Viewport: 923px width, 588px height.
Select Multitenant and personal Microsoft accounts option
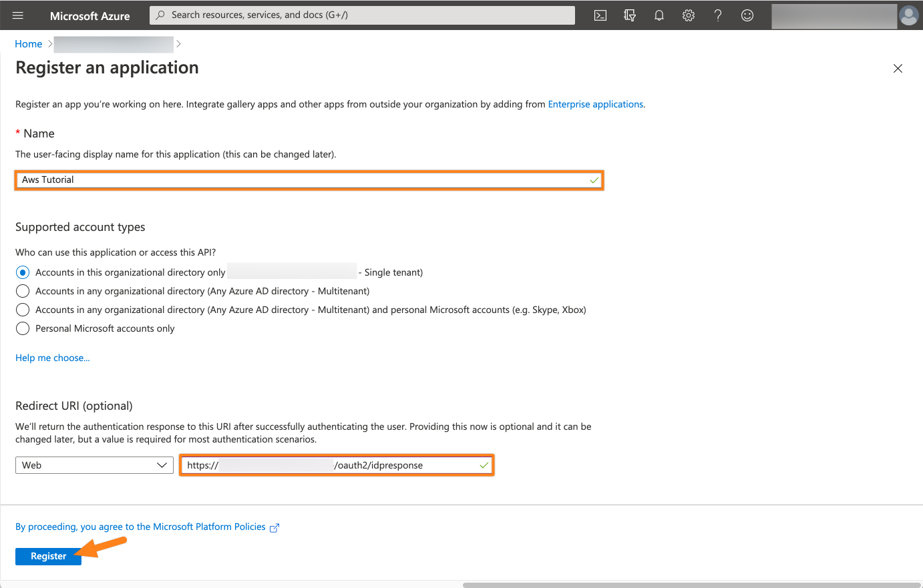(x=23, y=310)
